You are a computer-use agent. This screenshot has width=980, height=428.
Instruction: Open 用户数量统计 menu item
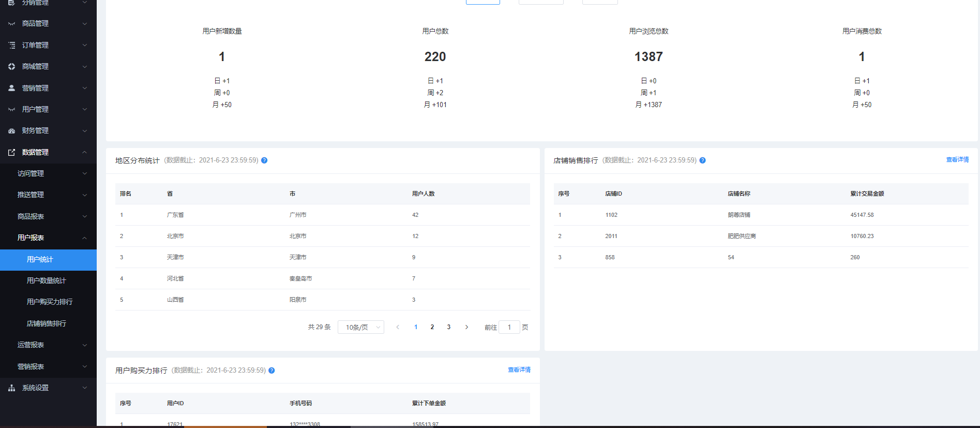[47, 281]
